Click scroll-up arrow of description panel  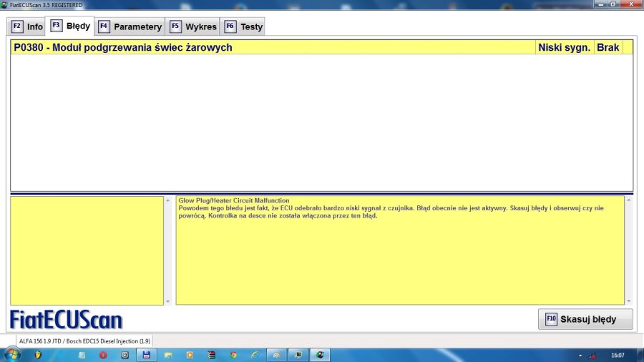click(x=628, y=200)
